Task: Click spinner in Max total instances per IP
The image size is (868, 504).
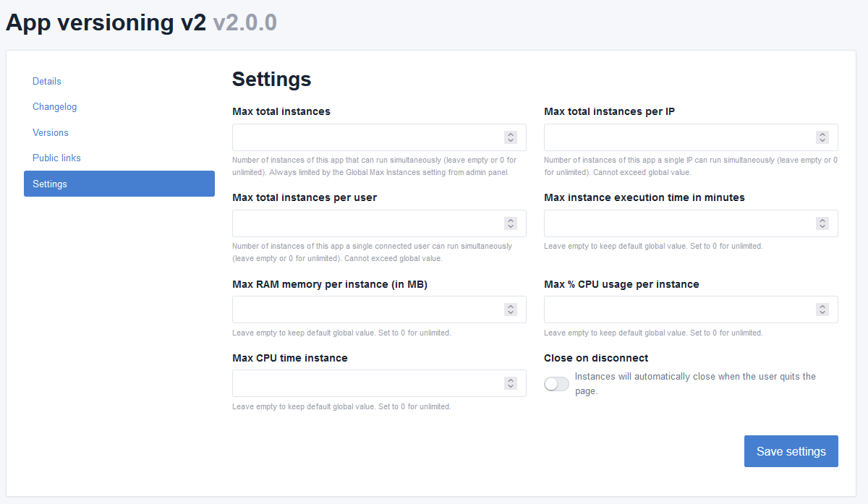Action: pyautogui.click(x=822, y=137)
